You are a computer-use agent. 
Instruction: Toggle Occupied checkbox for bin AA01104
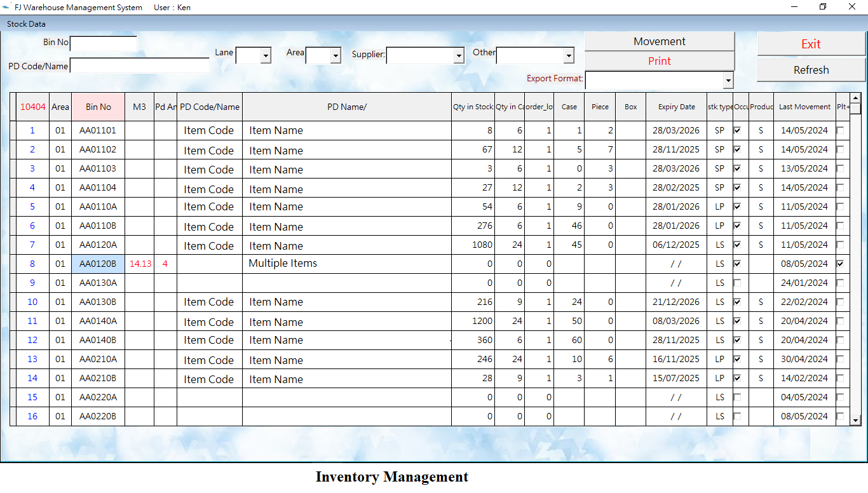click(x=737, y=187)
